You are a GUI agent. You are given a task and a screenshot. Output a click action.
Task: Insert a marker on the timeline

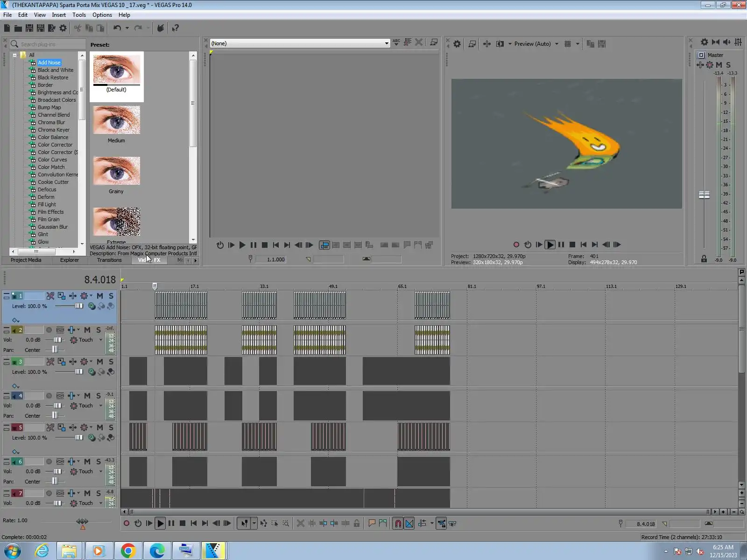tap(372, 524)
